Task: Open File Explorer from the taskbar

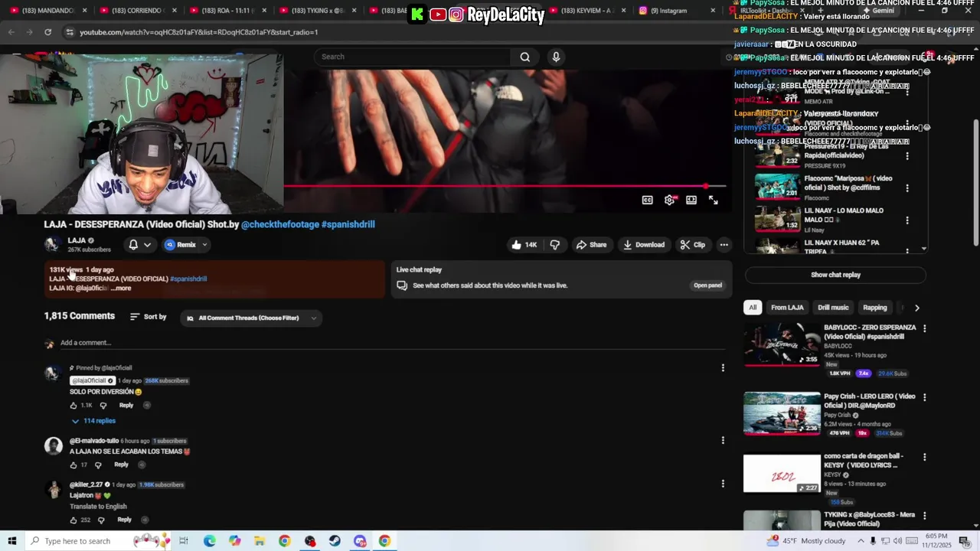Action: click(x=260, y=541)
